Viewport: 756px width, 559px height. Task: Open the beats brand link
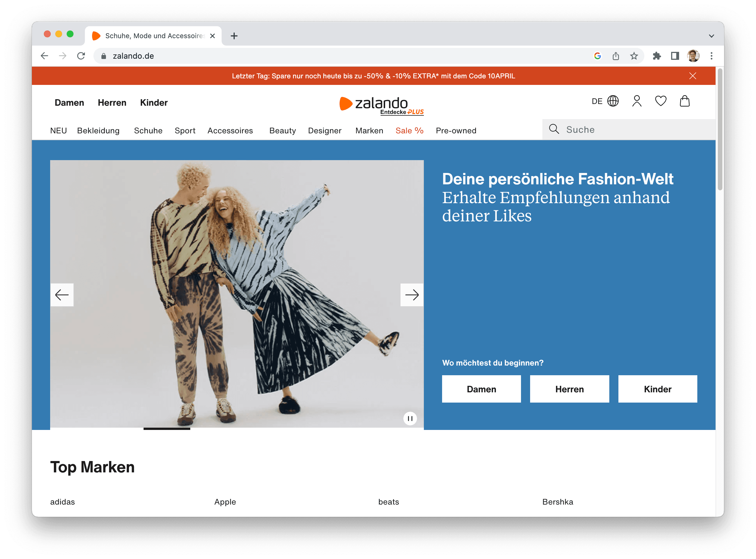pyautogui.click(x=388, y=501)
